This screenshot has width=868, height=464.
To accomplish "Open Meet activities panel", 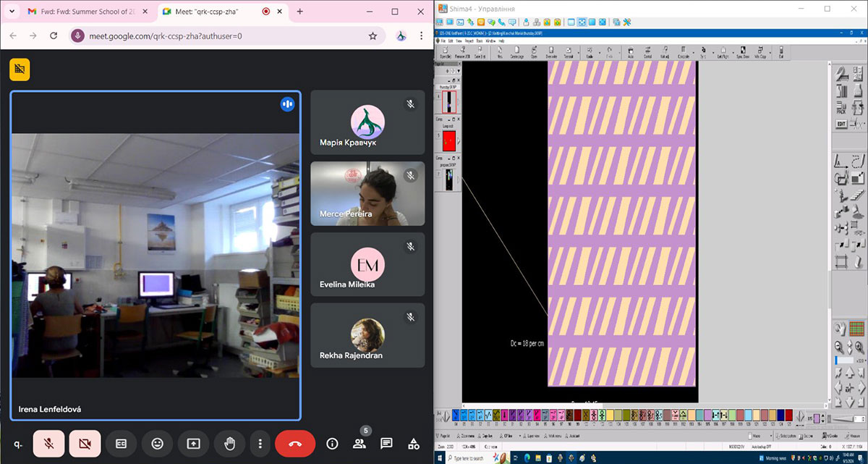I will [414, 443].
